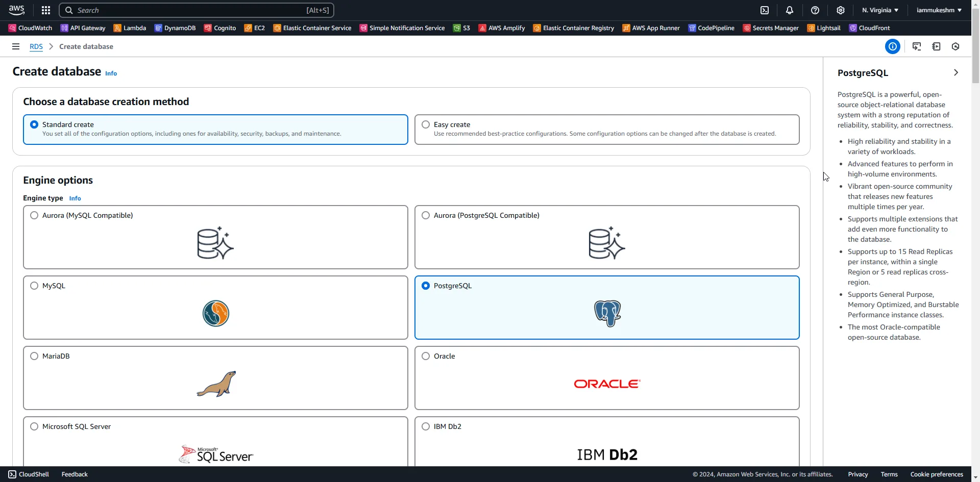Choose the MariaDB engine option

click(34, 356)
